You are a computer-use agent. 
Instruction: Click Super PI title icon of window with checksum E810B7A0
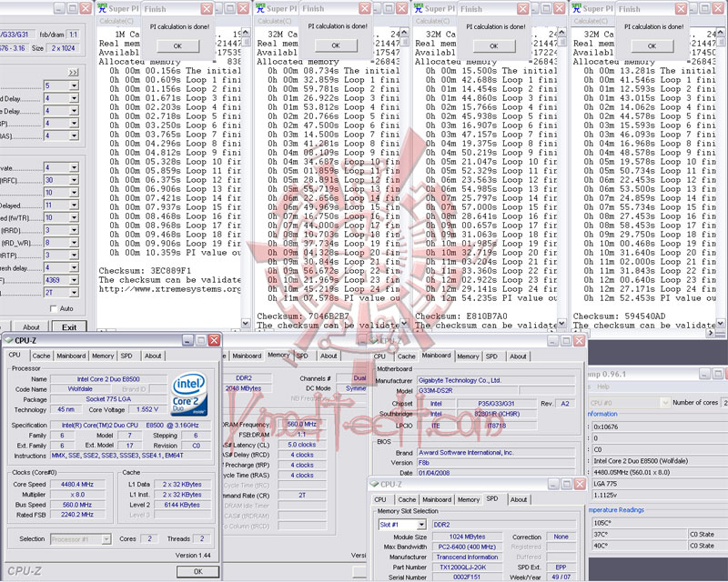pos(419,8)
